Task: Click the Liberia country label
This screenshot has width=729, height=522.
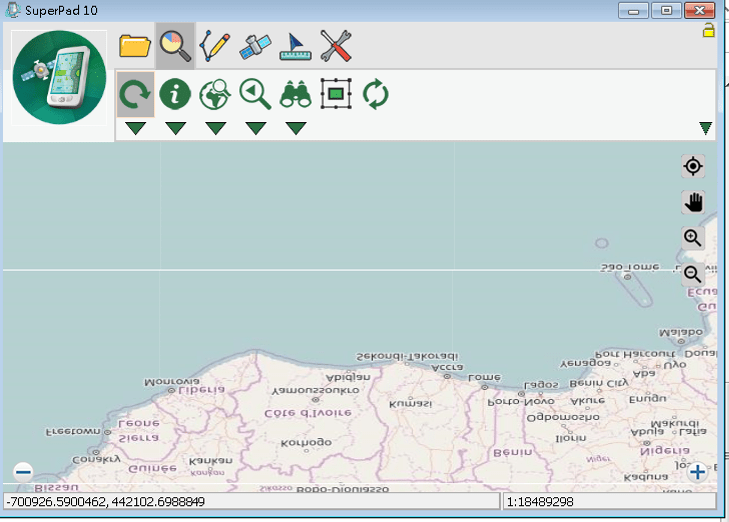Action: [x=202, y=390]
